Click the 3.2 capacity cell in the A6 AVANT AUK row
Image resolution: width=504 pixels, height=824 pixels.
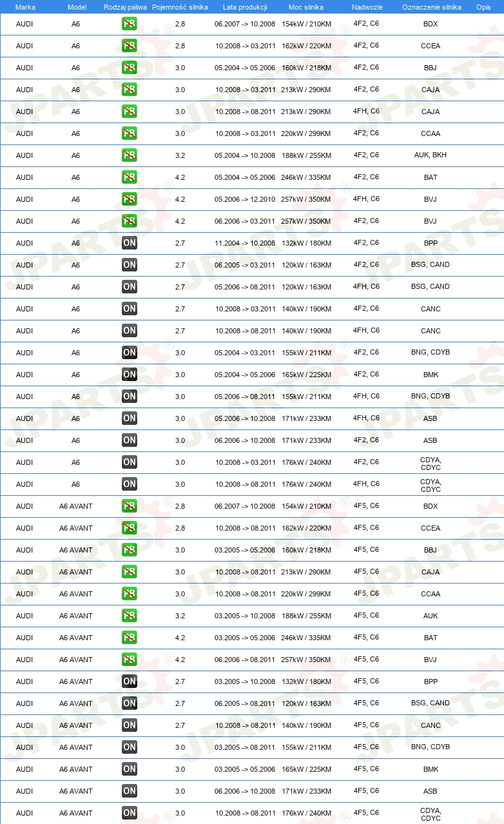pos(180,616)
